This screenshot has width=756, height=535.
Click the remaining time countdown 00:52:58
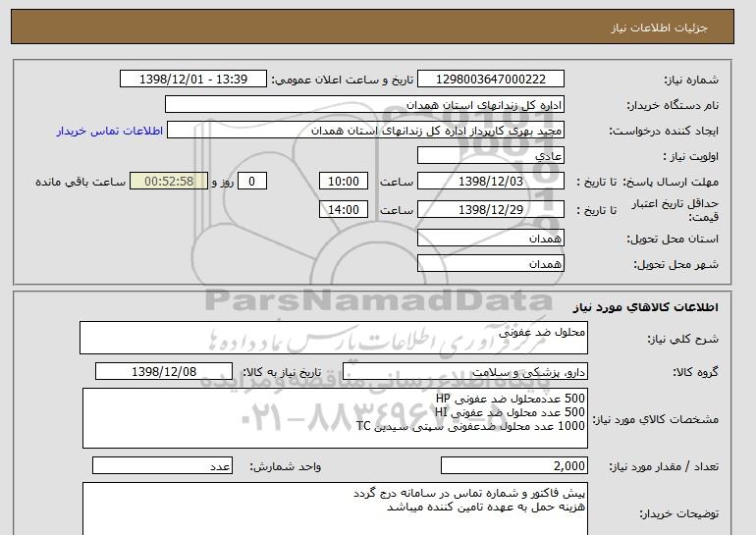[169, 182]
